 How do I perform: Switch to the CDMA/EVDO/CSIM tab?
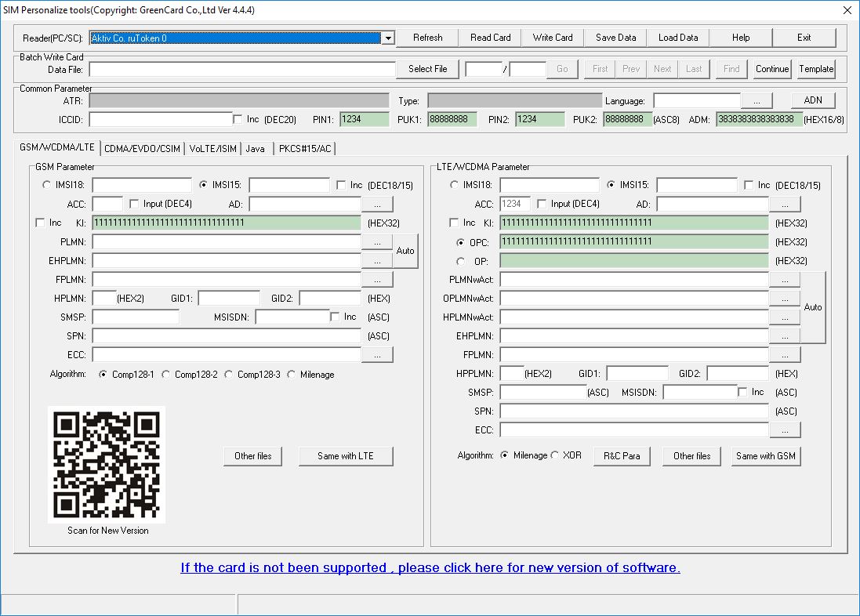click(142, 148)
